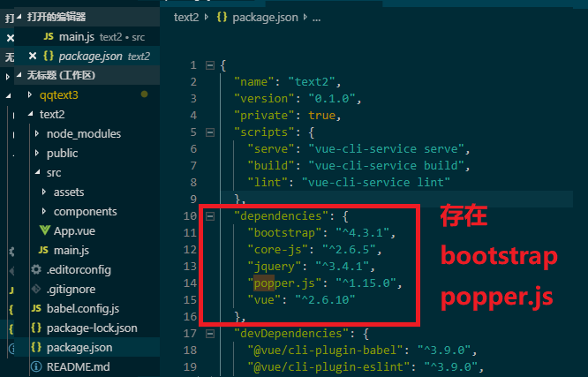
Task: Click the "^4.3.1" bootstrap version value
Action: 363,233
